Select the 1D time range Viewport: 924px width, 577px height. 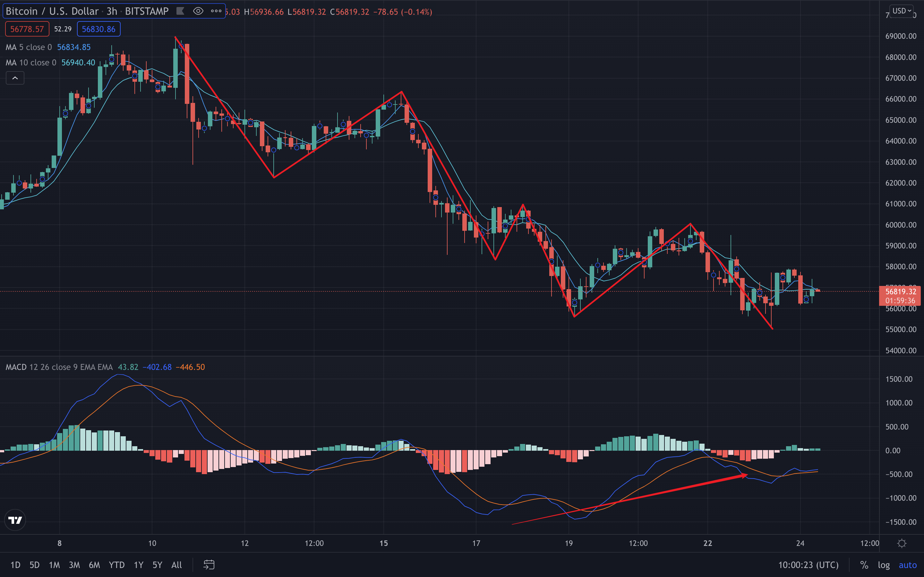click(15, 565)
